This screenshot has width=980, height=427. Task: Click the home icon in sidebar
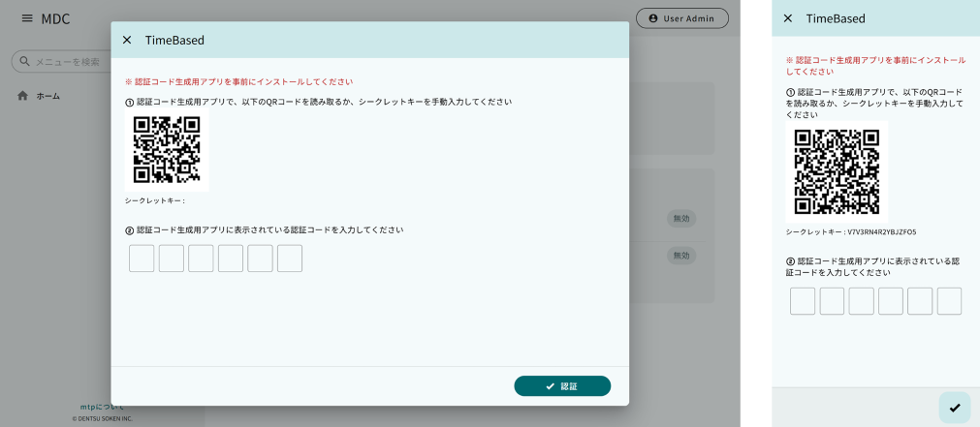(x=22, y=96)
